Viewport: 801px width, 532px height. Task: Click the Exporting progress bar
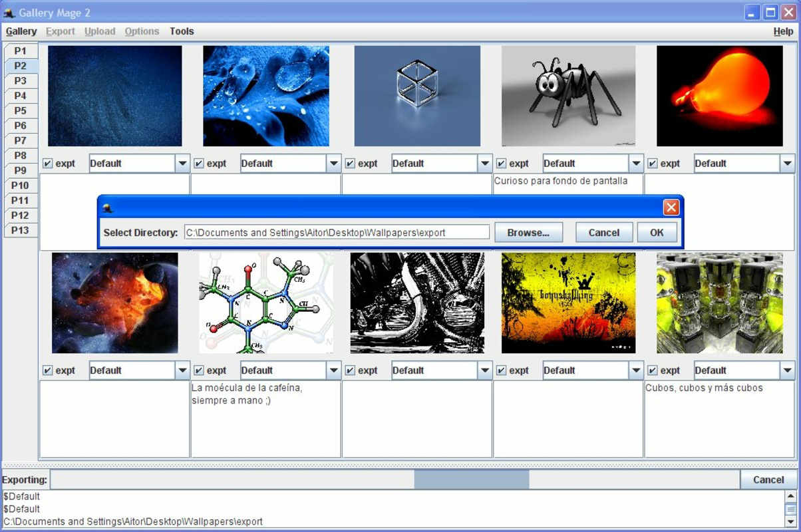click(394, 479)
